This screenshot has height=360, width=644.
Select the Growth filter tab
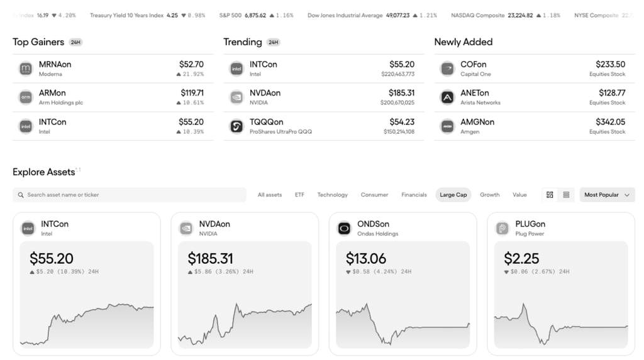(489, 195)
